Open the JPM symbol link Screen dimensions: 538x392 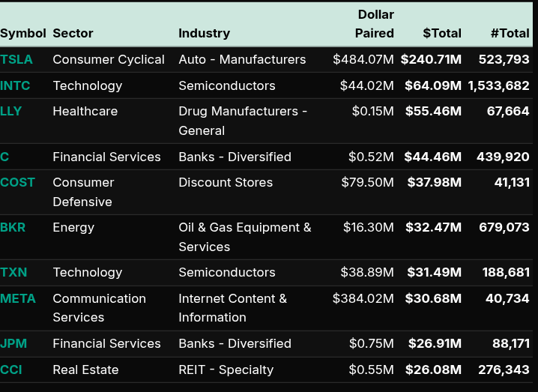pyautogui.click(x=14, y=343)
